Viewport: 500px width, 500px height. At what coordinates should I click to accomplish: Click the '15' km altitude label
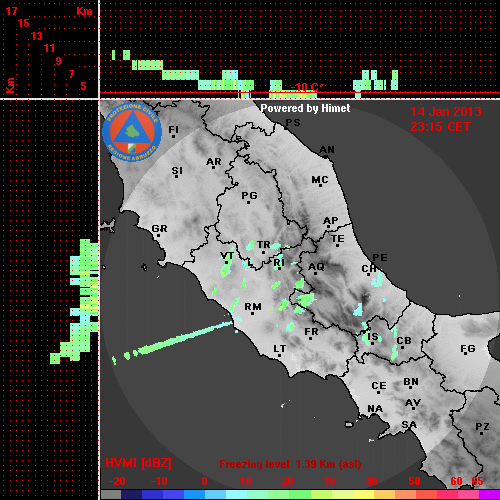[x=24, y=23]
